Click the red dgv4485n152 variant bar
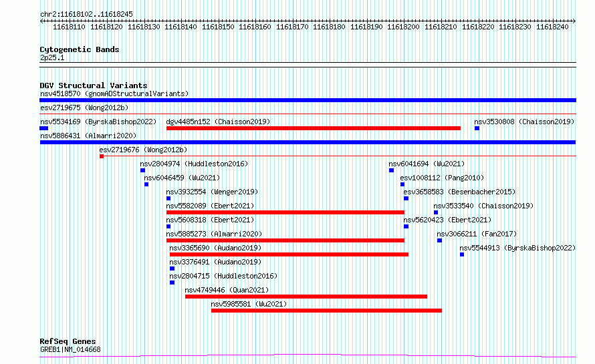595x364 pixels. click(x=314, y=128)
